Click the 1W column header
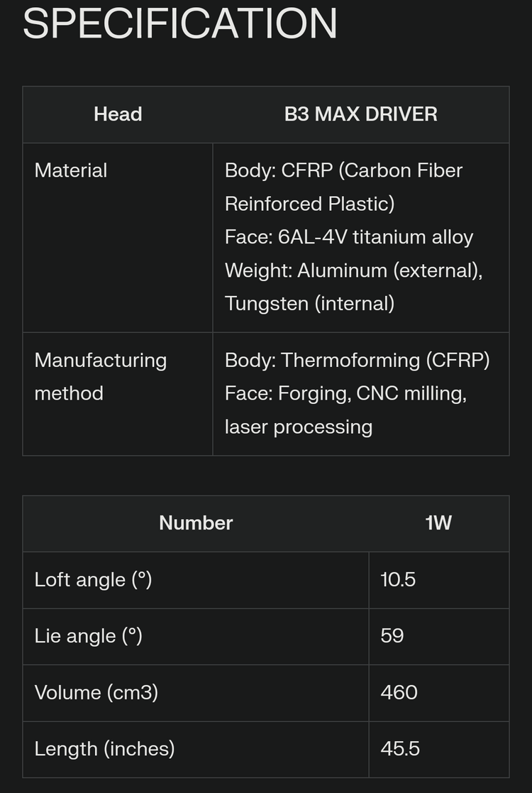This screenshot has height=793, width=532. (x=438, y=523)
